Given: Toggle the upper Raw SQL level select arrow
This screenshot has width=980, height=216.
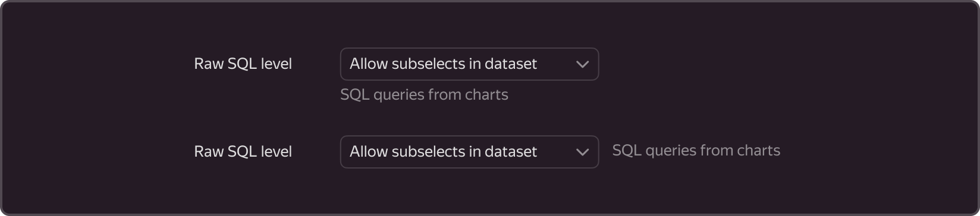Looking at the screenshot, I should (582, 64).
